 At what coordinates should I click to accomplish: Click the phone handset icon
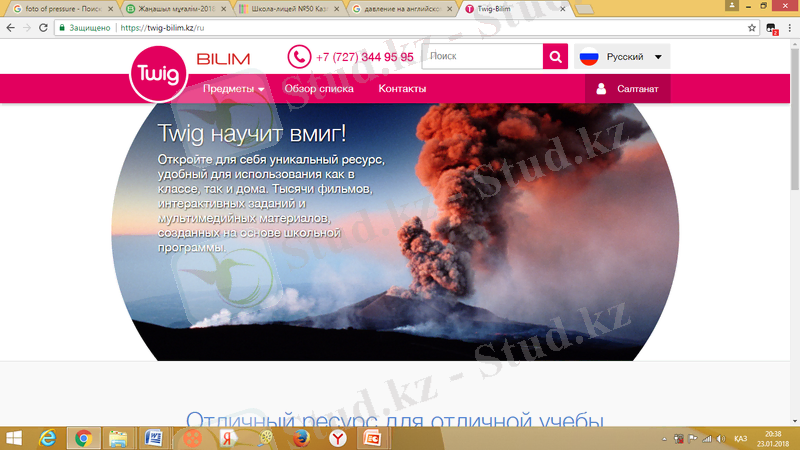coord(299,57)
